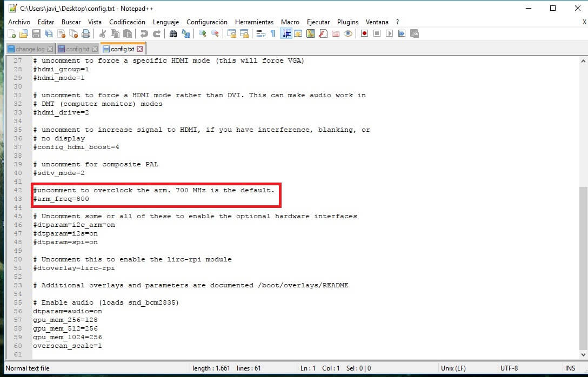Open the Lenguaje menu
The width and height of the screenshot is (588, 377).
(x=166, y=22)
